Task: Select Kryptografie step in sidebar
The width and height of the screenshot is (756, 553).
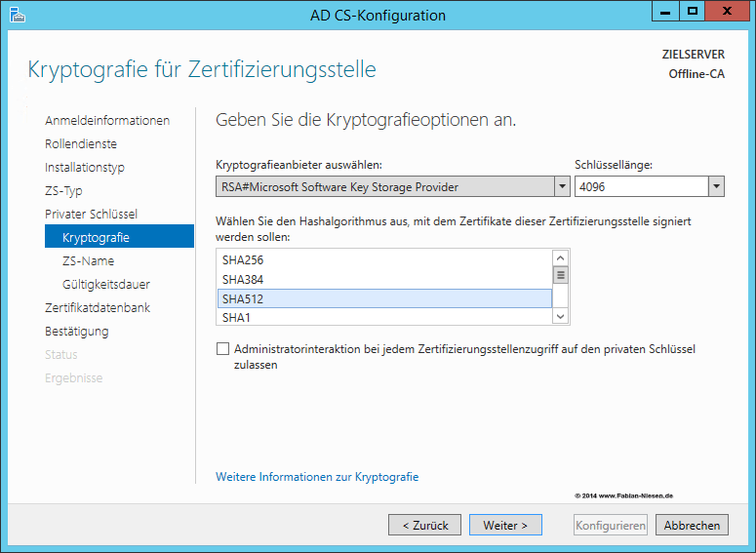Action: pos(120,237)
